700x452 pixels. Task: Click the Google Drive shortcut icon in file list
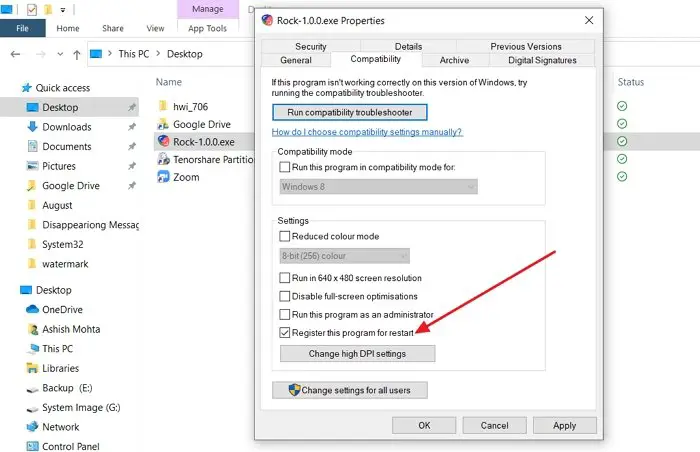[163, 124]
